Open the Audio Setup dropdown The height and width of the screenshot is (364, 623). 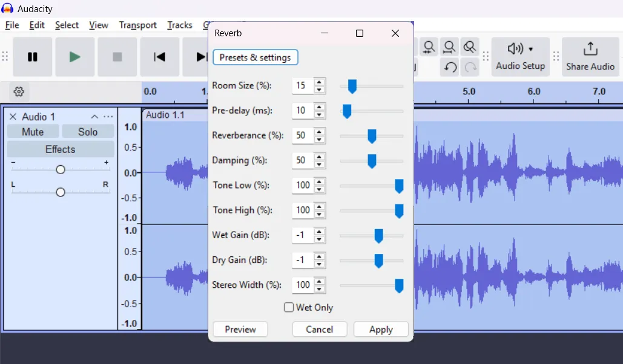(520, 57)
